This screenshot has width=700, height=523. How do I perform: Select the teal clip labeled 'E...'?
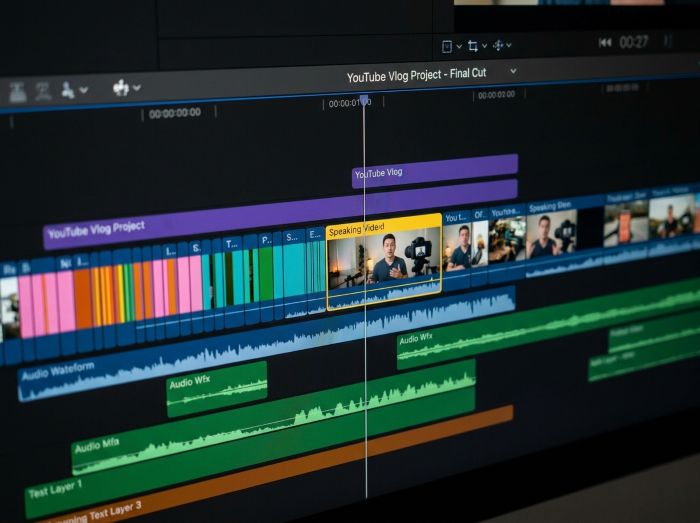(x=316, y=269)
